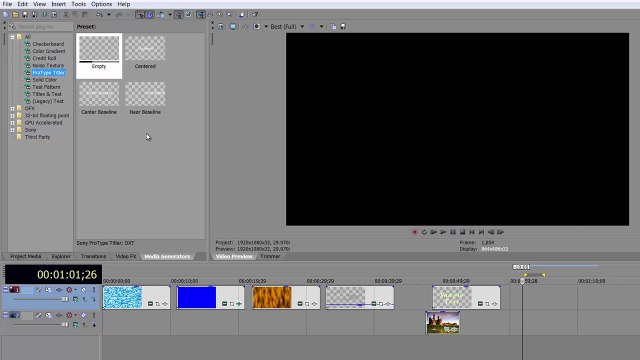Open Event FX on the orange clip
Screen dimensions: 640x360
point(315,304)
